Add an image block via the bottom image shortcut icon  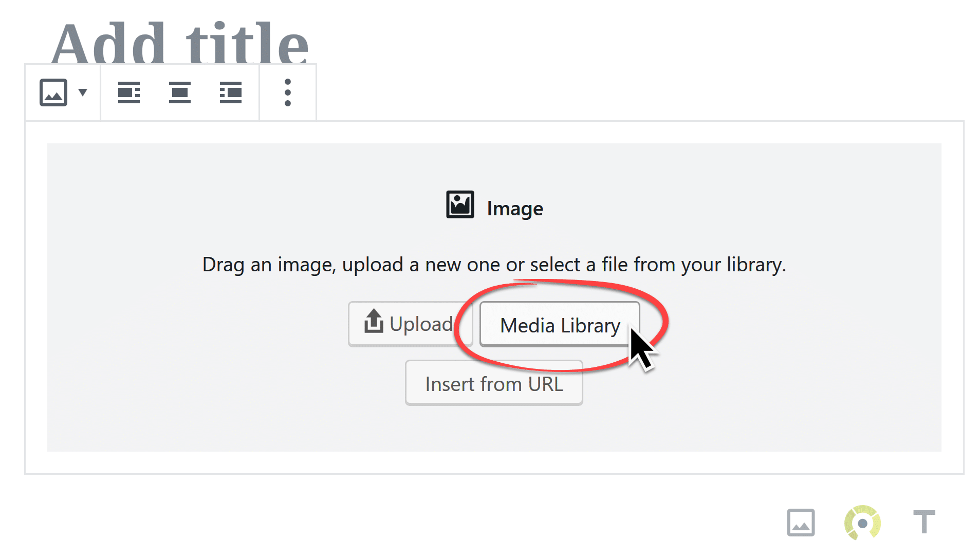pos(801,523)
